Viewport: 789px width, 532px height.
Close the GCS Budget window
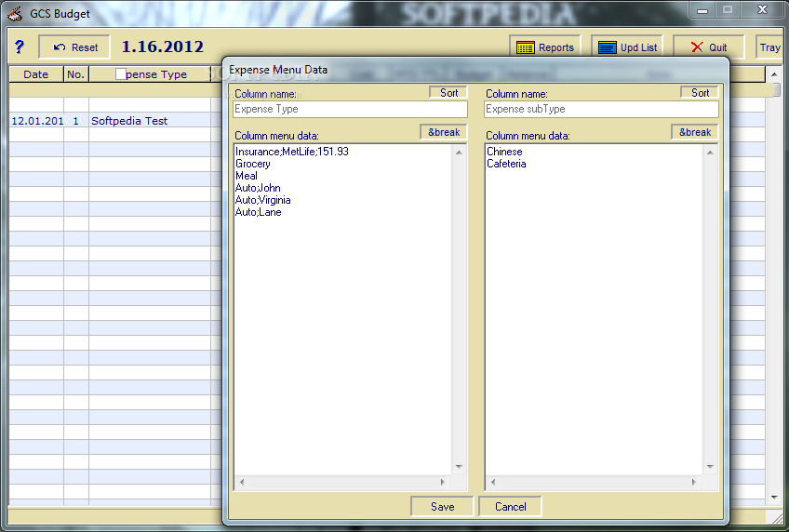(x=762, y=9)
